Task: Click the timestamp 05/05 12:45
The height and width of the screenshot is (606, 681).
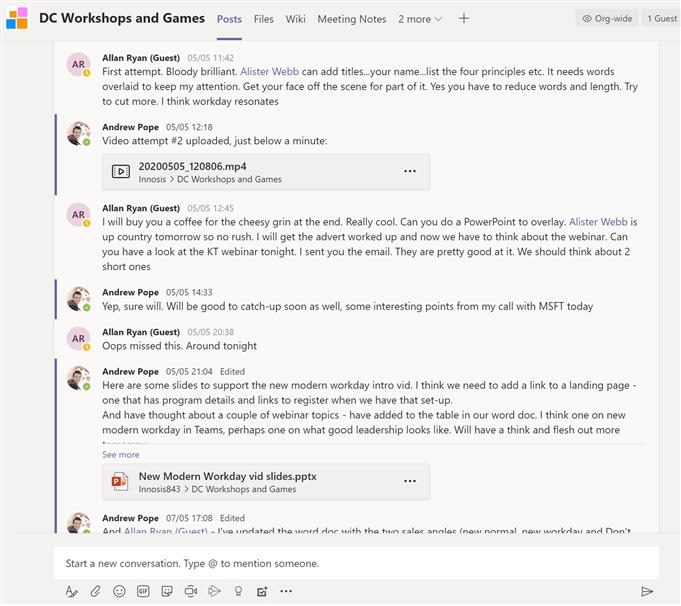Action: 211,208
